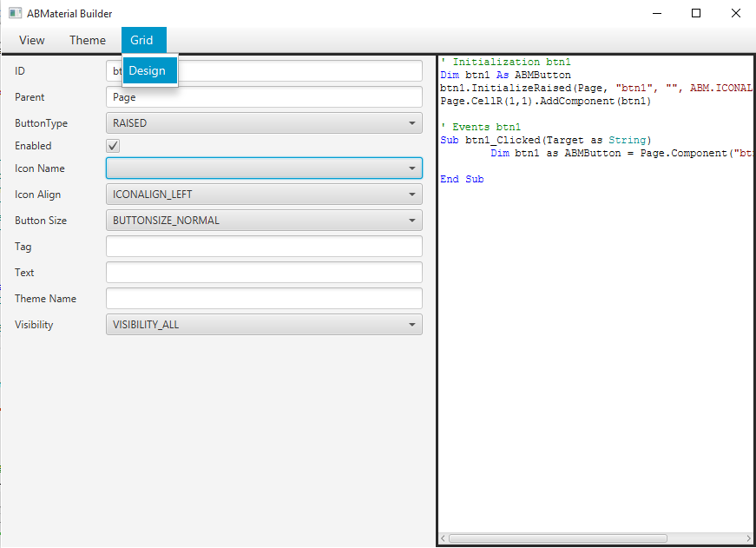This screenshot has width=756, height=548.
Task: Open the Icon Name combo box
Action: pyautogui.click(x=264, y=168)
